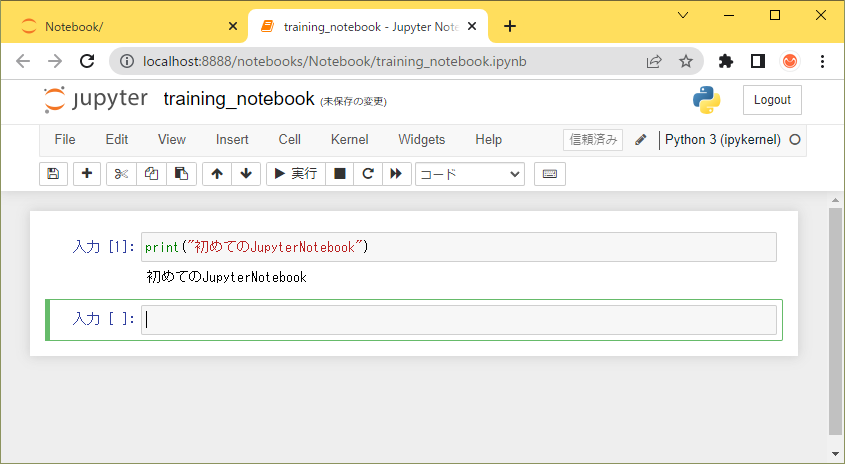The width and height of the screenshot is (845, 464).
Task: Bookmark this page with star icon
Action: pos(685,61)
